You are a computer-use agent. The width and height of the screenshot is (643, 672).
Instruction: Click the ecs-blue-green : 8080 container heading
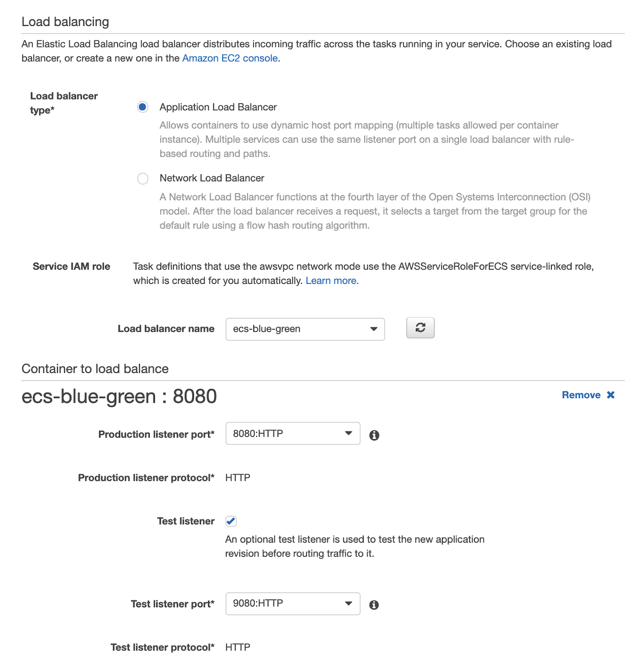(119, 396)
